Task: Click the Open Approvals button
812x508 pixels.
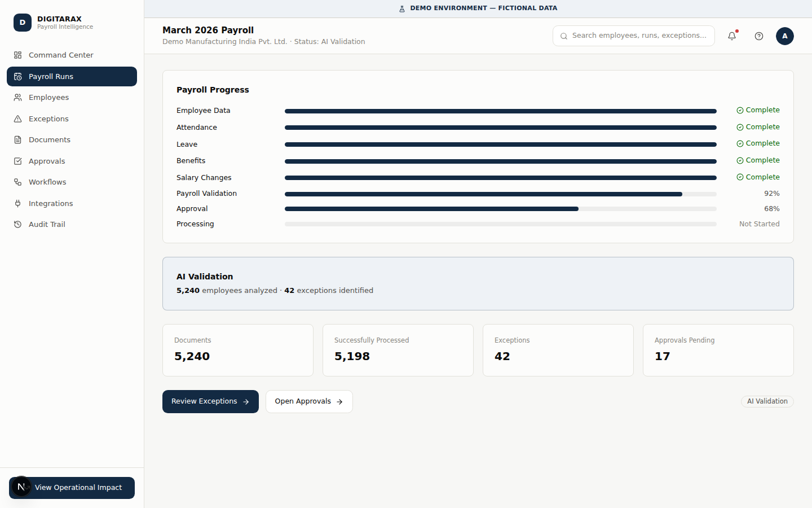Action: pos(309,402)
